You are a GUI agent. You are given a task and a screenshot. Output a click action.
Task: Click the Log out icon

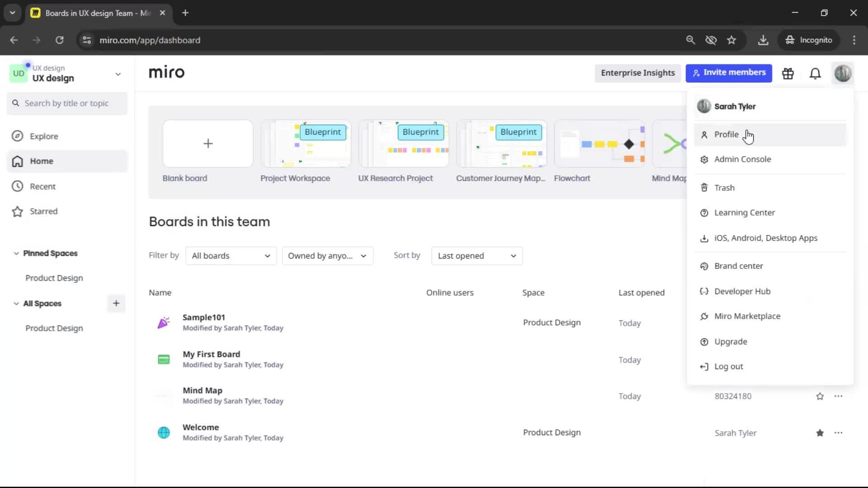point(704,367)
